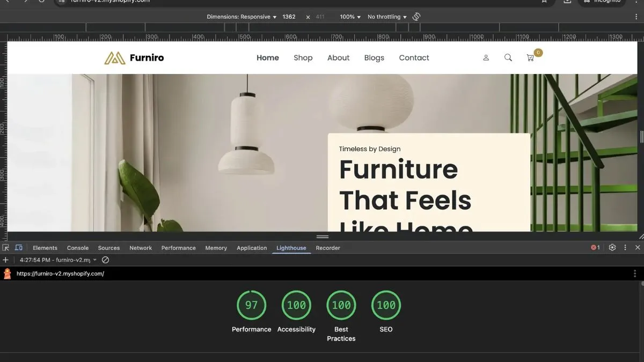Toggle the device toolbar off
644x362 pixels.
pos(19,247)
